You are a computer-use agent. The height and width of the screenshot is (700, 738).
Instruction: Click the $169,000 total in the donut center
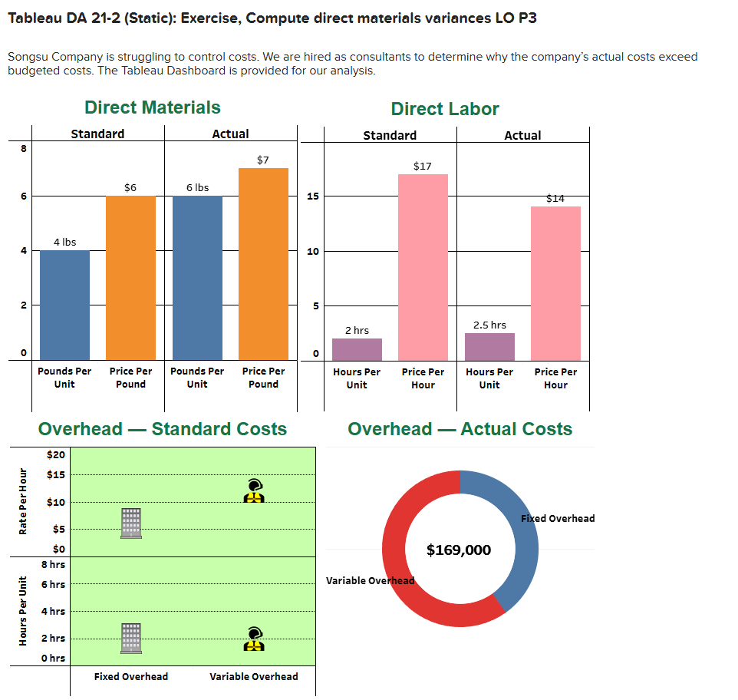[x=460, y=549]
